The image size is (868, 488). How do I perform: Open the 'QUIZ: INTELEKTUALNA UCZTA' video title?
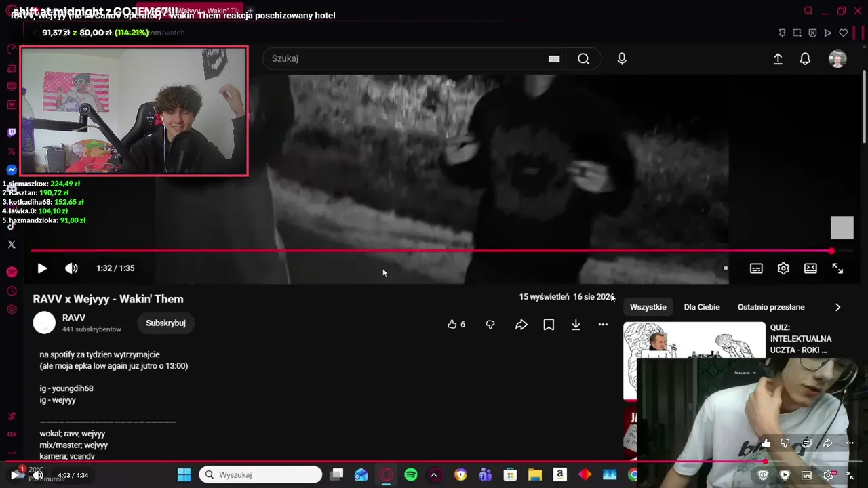(x=801, y=339)
